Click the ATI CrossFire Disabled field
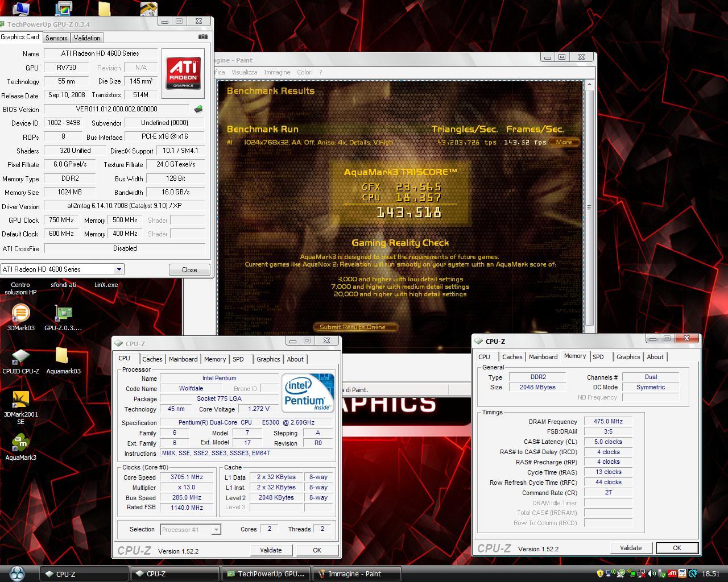 pos(125,248)
